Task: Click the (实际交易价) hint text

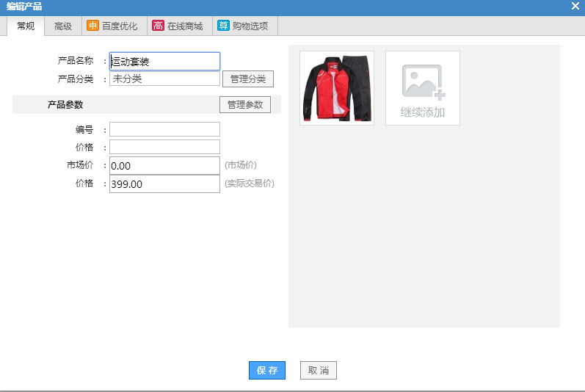Action: pyautogui.click(x=250, y=184)
